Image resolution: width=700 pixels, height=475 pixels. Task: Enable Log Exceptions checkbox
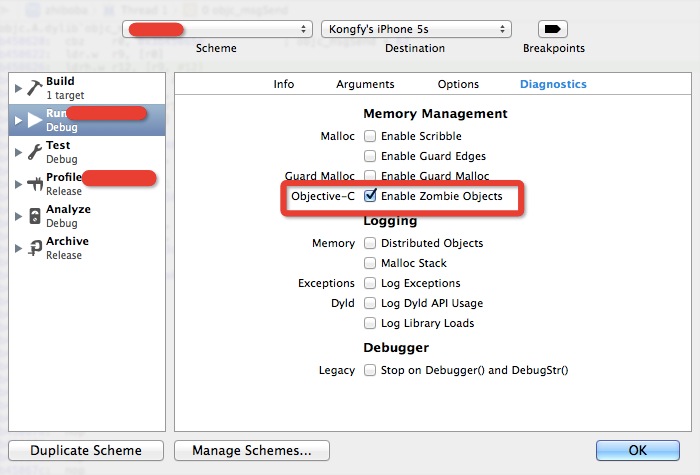point(370,283)
